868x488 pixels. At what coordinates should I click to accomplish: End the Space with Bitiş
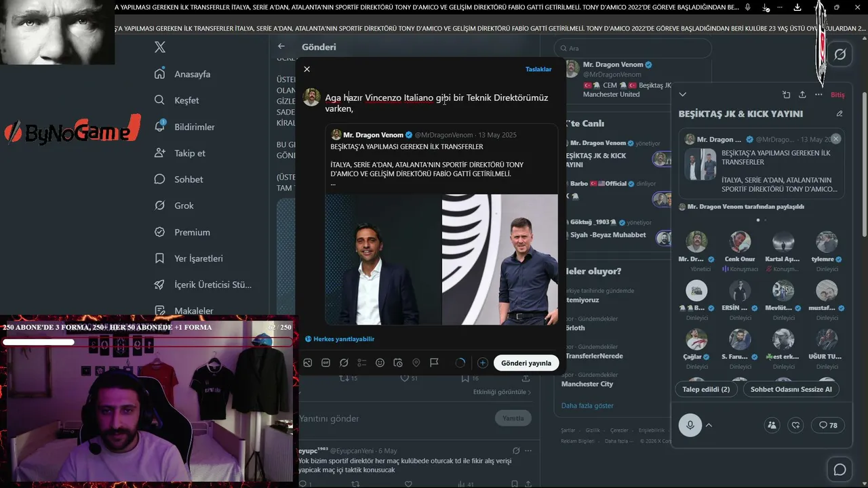[837, 95]
